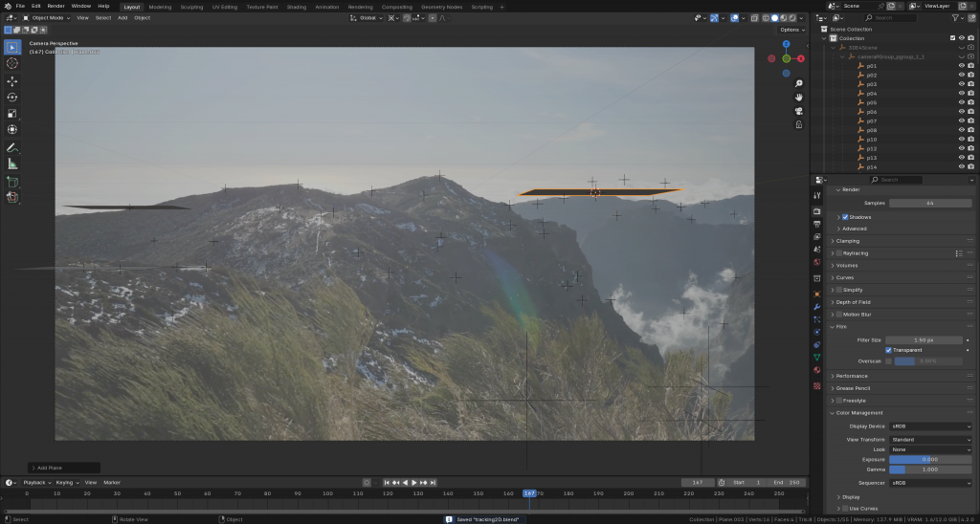This screenshot has width=980, height=524.
Task: Open the View Layer properties tab
Action: click(x=817, y=237)
